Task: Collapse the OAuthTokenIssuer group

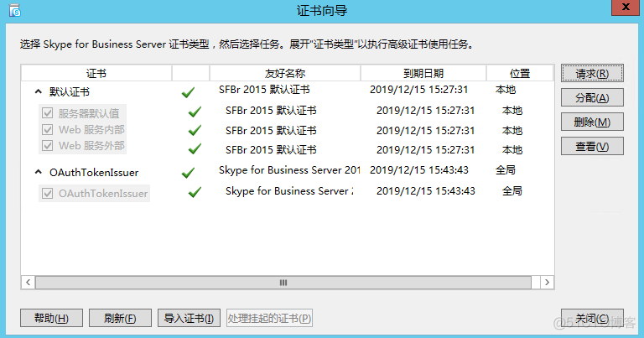Action: 39,172
